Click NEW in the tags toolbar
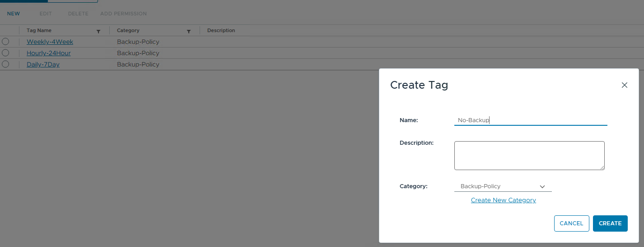 click(x=14, y=14)
